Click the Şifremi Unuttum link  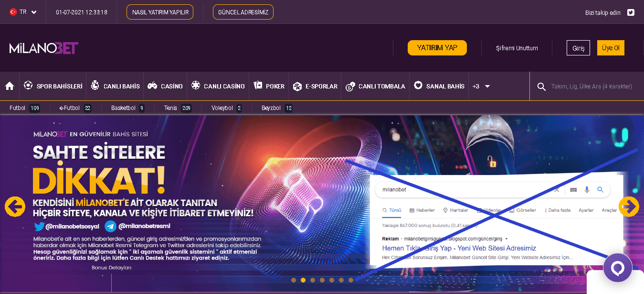517,48
